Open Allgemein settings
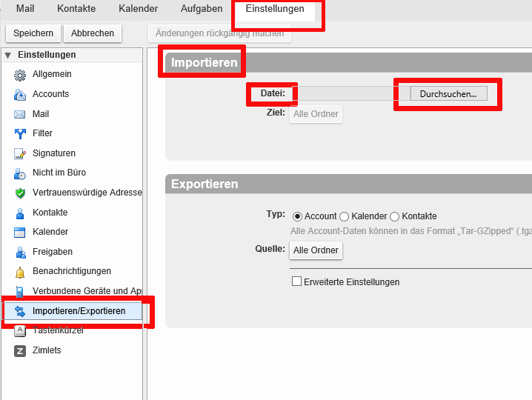 pos(52,74)
